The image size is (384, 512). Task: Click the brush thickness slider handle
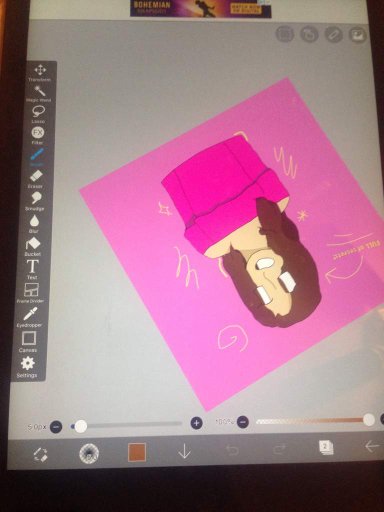coord(80,426)
